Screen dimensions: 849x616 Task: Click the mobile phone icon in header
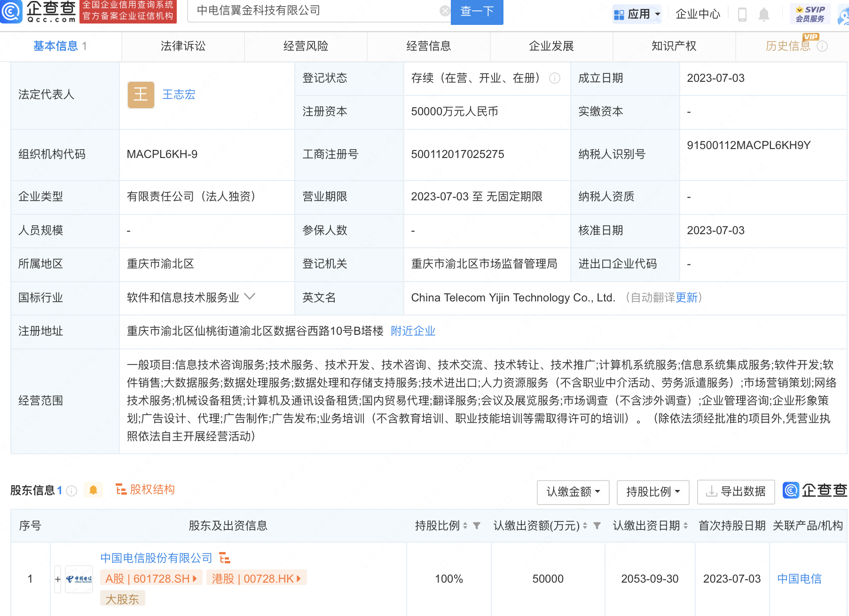742,15
